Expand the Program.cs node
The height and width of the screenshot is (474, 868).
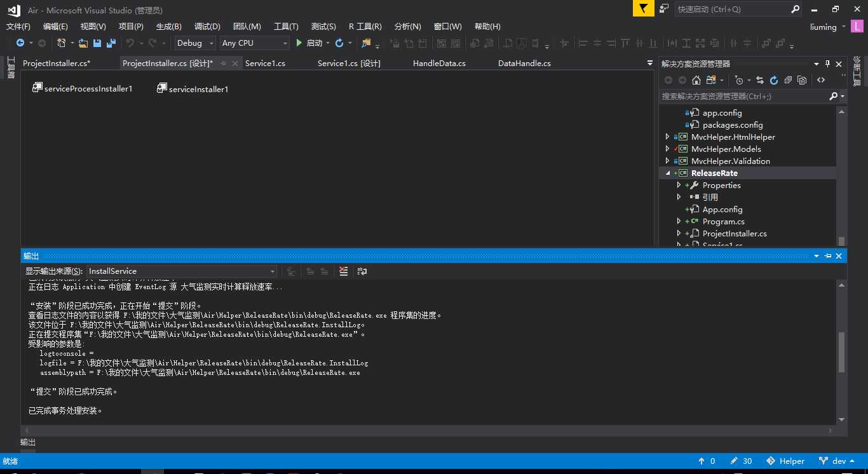point(679,221)
